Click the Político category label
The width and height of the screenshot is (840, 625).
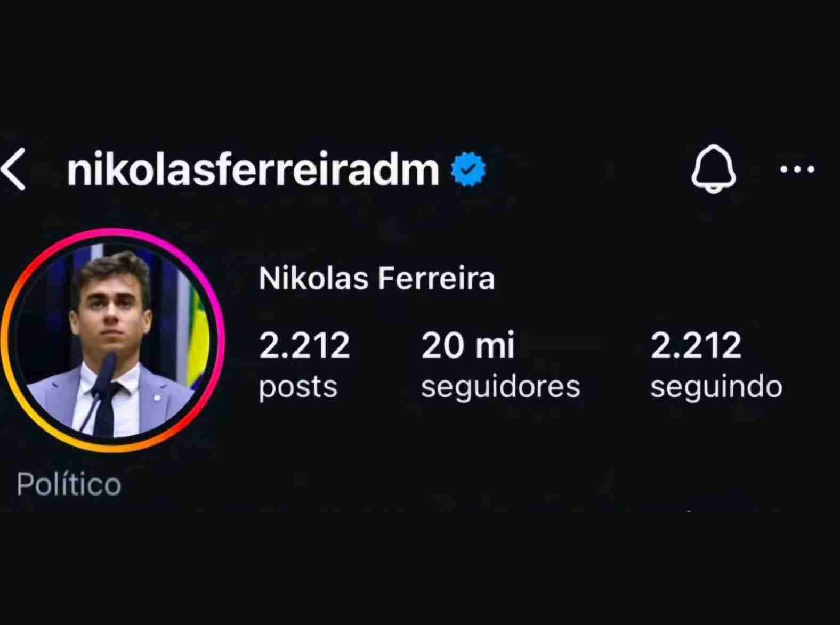[x=69, y=484]
